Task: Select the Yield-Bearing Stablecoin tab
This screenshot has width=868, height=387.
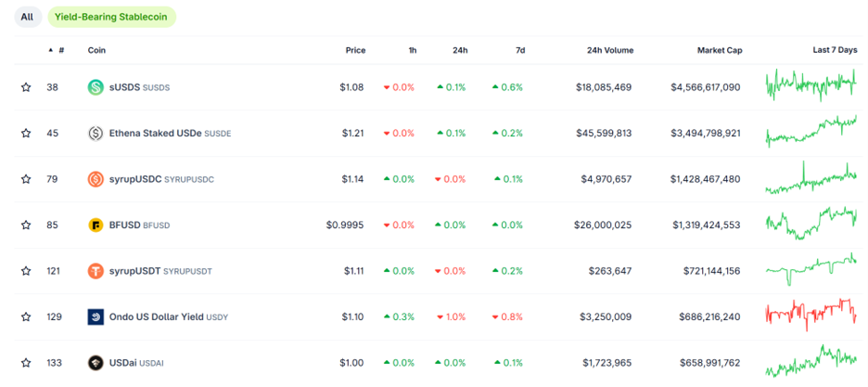Action: (x=111, y=17)
